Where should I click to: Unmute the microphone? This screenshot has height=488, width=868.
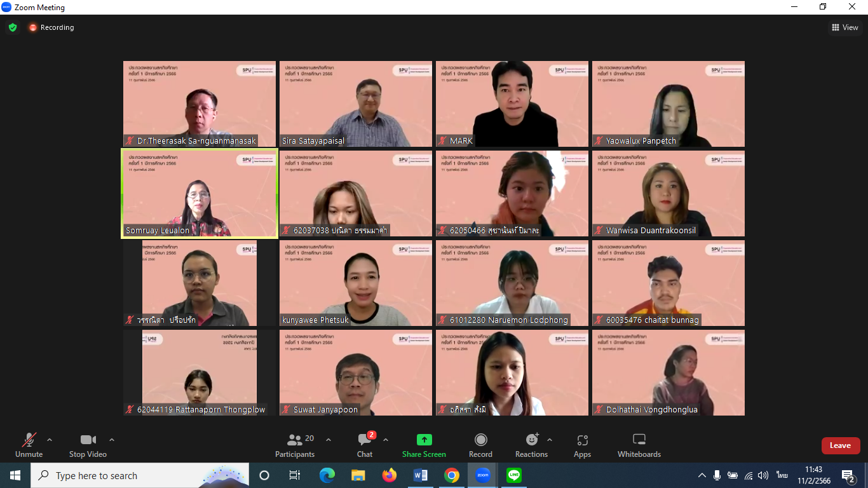click(29, 445)
